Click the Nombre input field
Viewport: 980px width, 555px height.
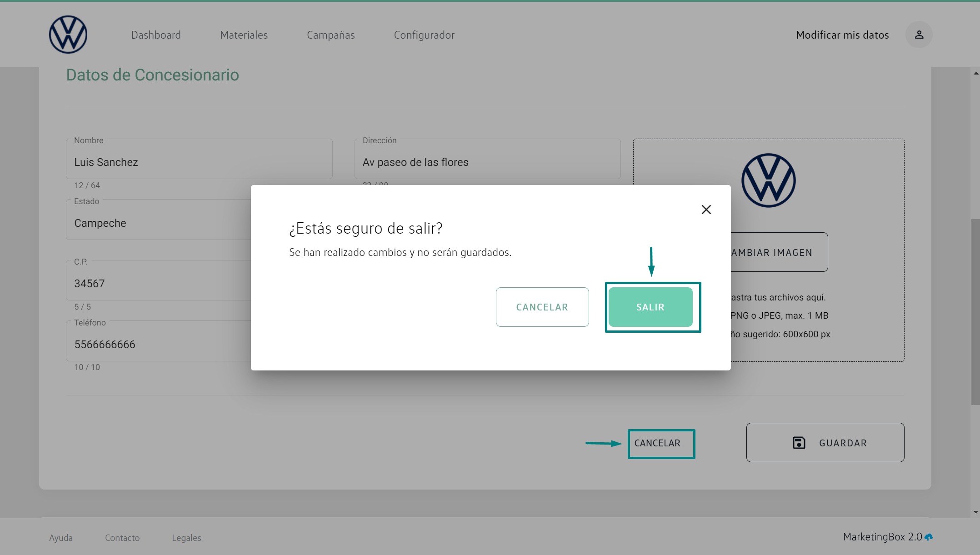[199, 162]
